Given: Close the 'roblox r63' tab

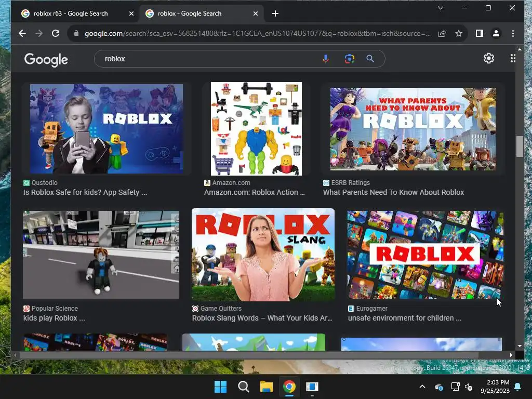Looking at the screenshot, I should pos(131,14).
